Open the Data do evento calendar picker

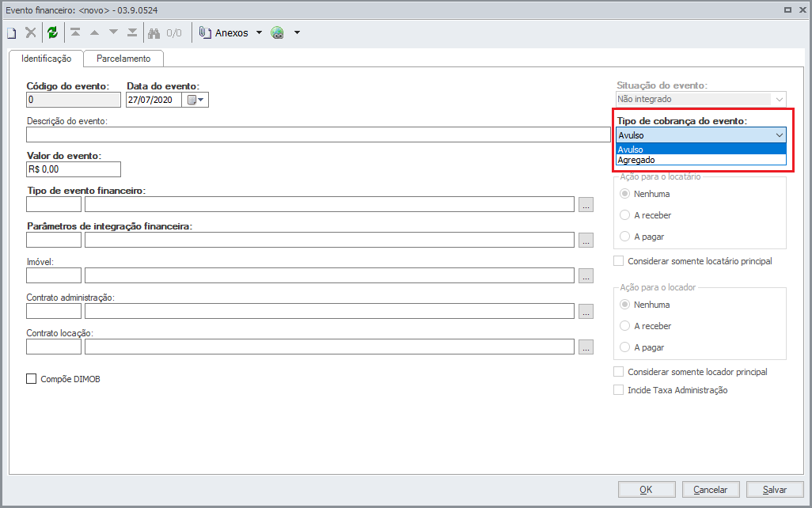point(195,100)
